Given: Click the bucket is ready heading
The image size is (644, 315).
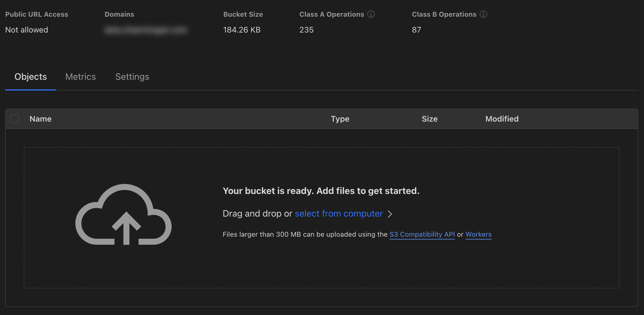Looking at the screenshot, I should coord(321,191).
